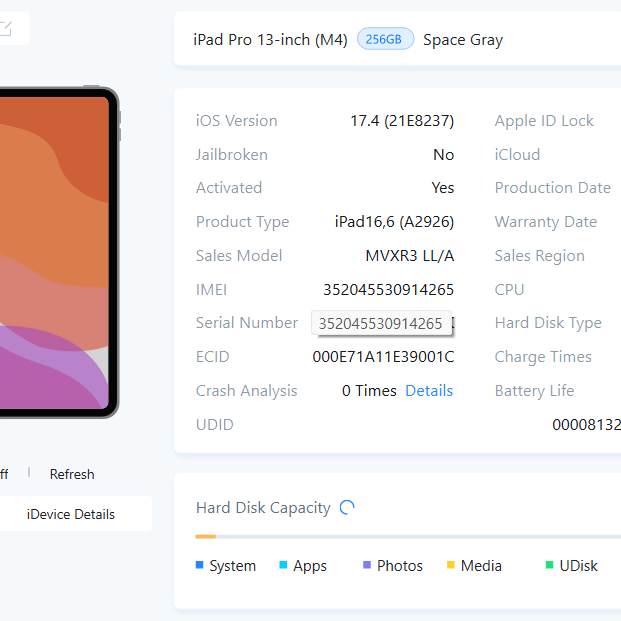
Task: Click the 0 Times crash count text
Action: [369, 391]
